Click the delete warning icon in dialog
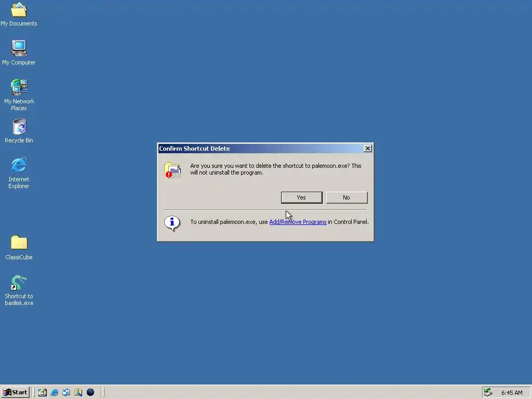The height and width of the screenshot is (399, 532). (x=172, y=170)
